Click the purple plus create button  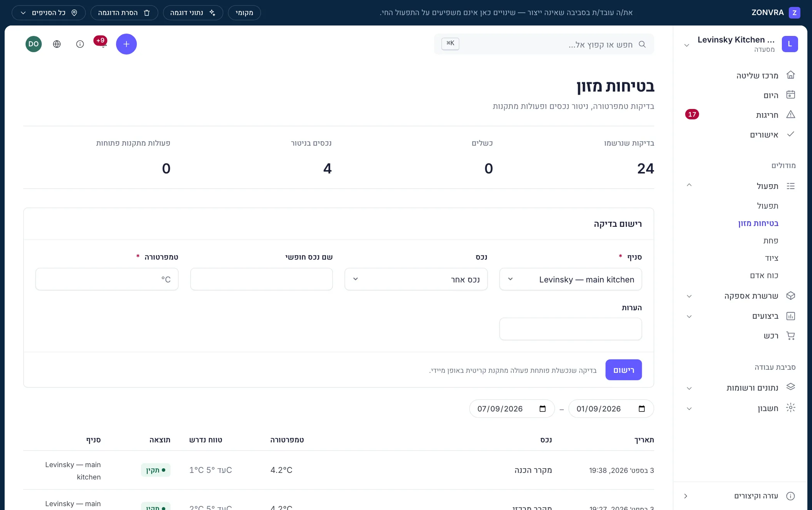tap(126, 44)
